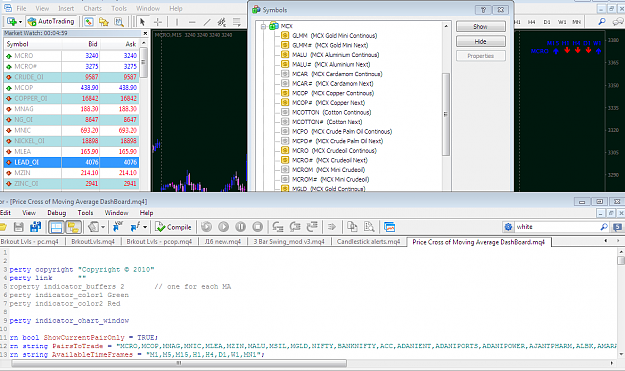Open trading terminal chart icon in MetaEditor
Viewport: 625px width, 371px height.
pos(389,227)
